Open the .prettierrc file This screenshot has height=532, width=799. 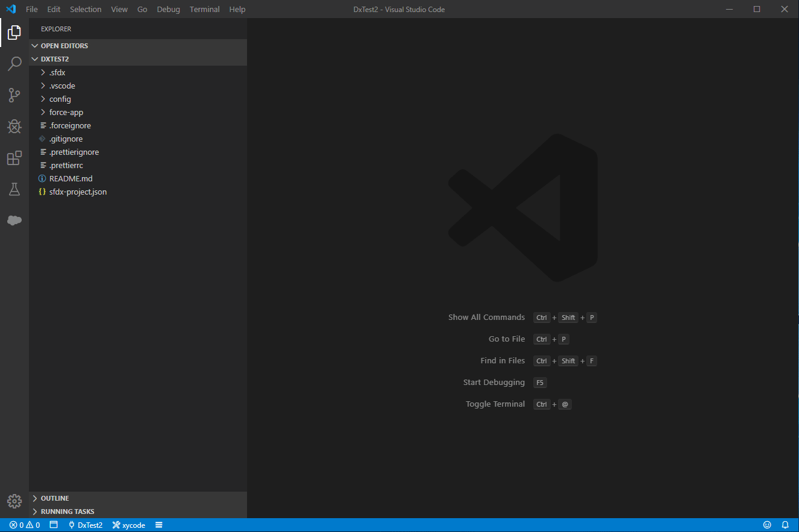(138, 165)
